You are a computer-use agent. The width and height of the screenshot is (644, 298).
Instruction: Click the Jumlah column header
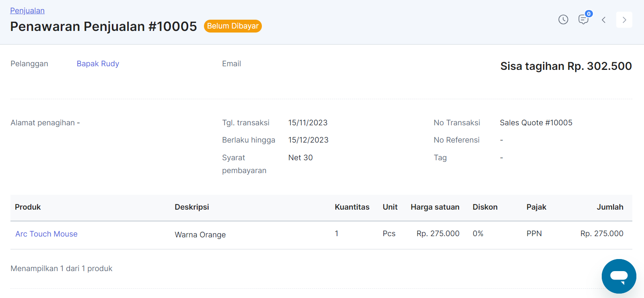[x=610, y=207]
